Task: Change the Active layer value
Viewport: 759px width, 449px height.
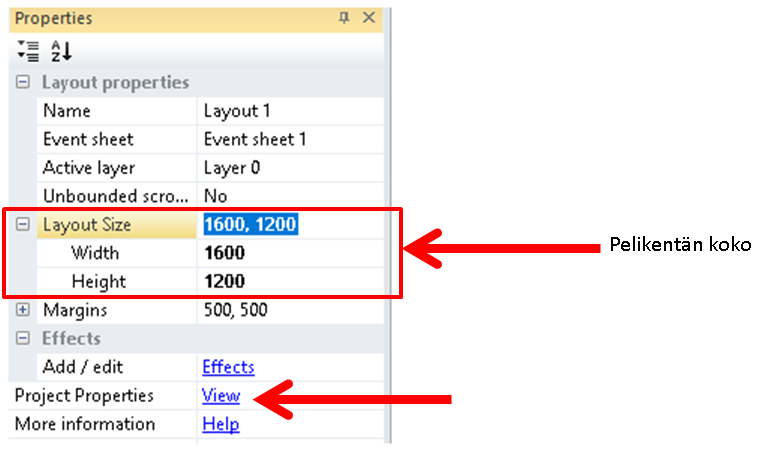Action: click(x=290, y=167)
